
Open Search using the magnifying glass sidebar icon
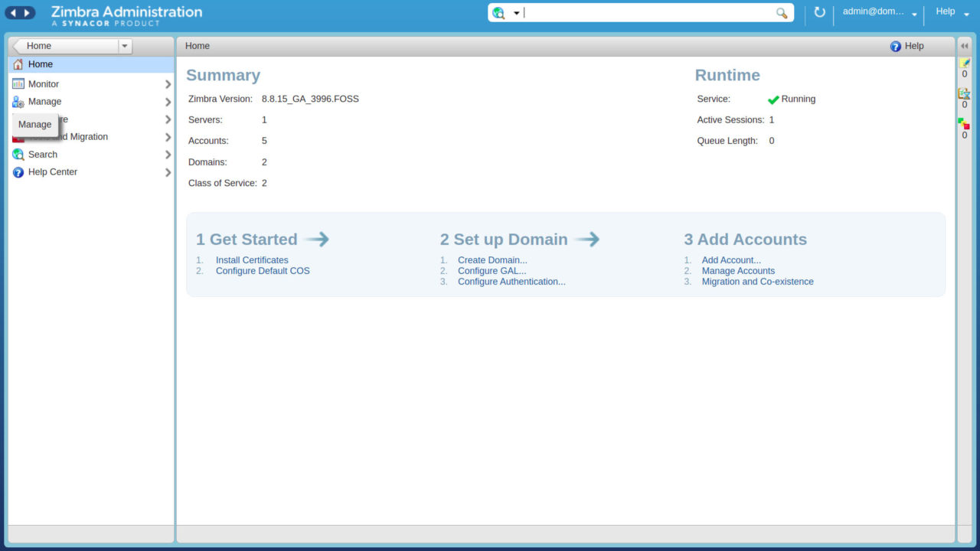pos(19,154)
